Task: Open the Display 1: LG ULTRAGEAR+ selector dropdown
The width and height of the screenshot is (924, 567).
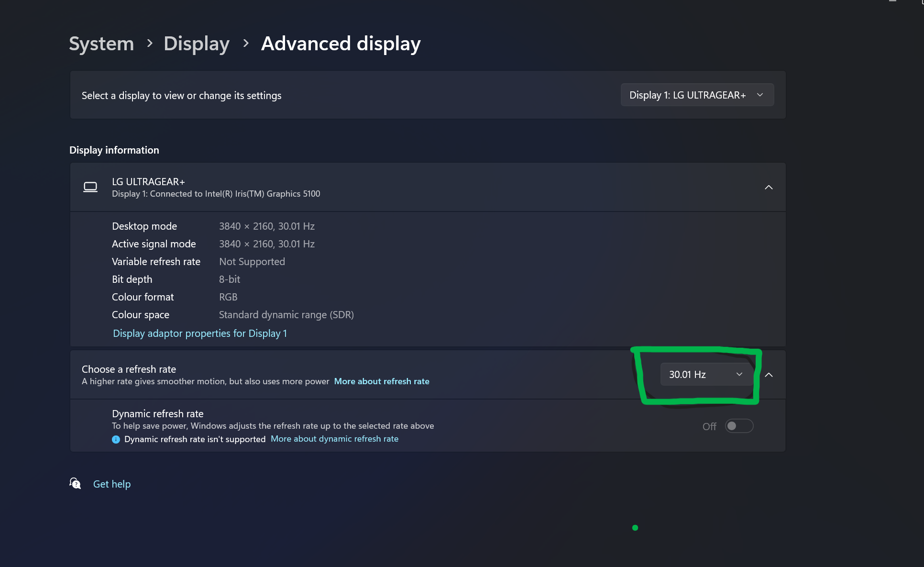Action: pyautogui.click(x=697, y=95)
